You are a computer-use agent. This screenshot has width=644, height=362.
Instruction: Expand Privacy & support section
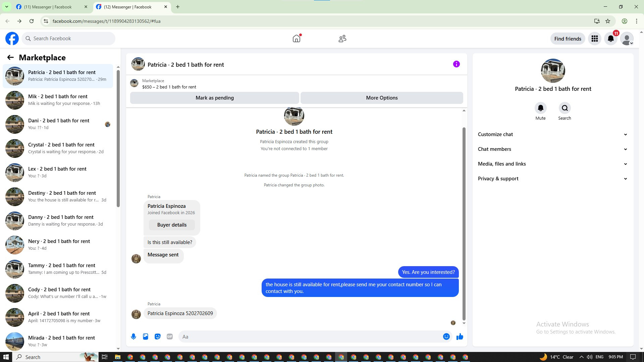(x=552, y=179)
